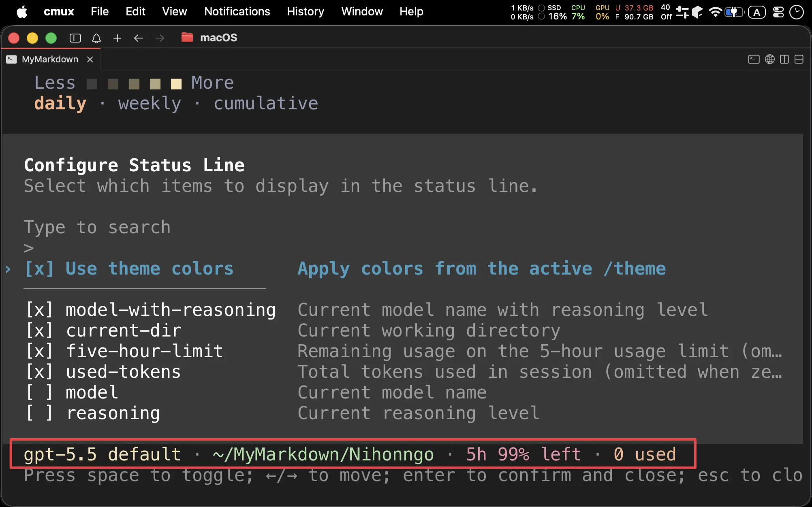
Task: Switch to weekly view
Action: tap(150, 104)
